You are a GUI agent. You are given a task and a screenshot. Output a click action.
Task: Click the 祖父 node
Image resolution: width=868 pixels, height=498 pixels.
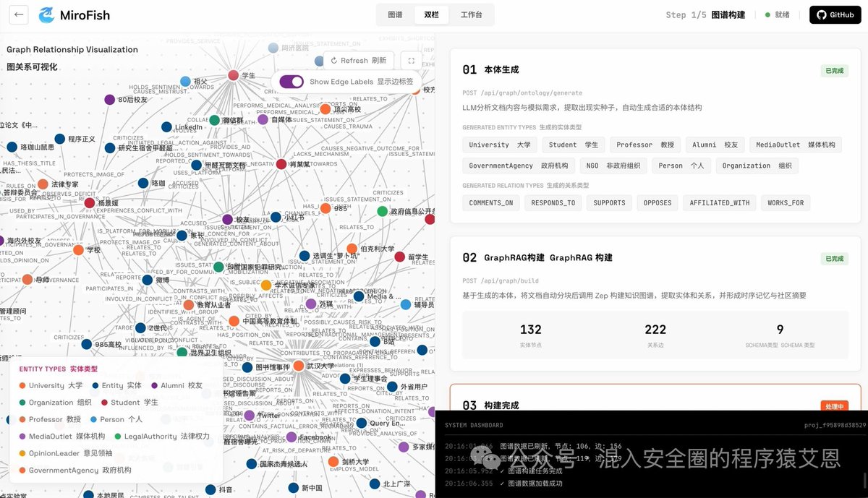[x=185, y=82]
